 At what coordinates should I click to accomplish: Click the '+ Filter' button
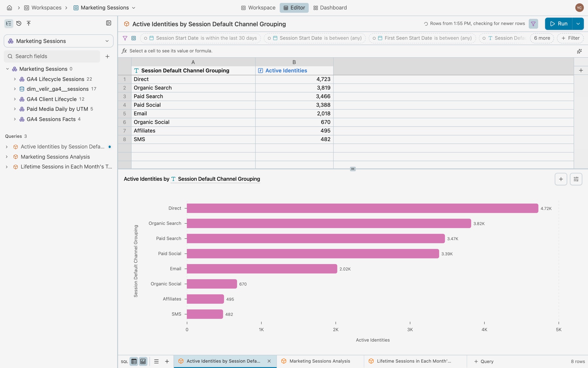570,38
